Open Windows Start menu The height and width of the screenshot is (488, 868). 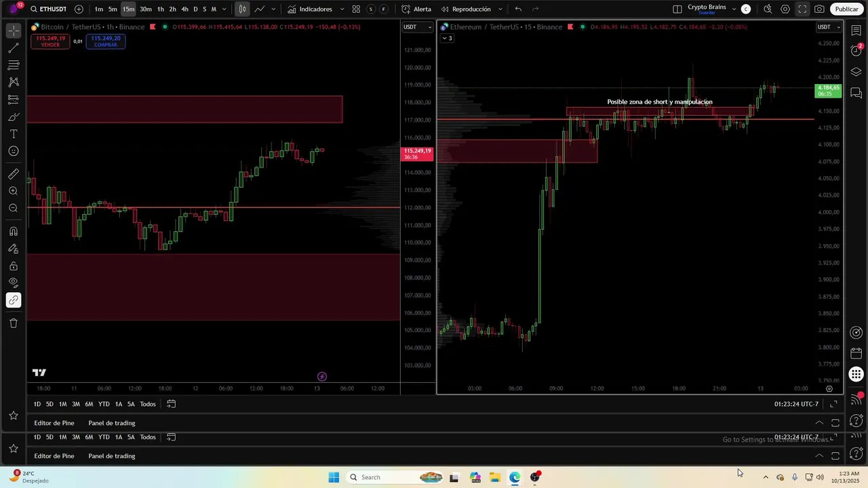(x=334, y=477)
